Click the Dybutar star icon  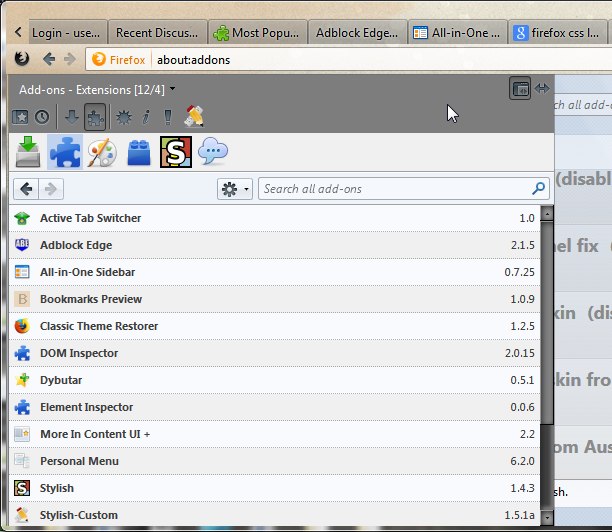point(22,380)
